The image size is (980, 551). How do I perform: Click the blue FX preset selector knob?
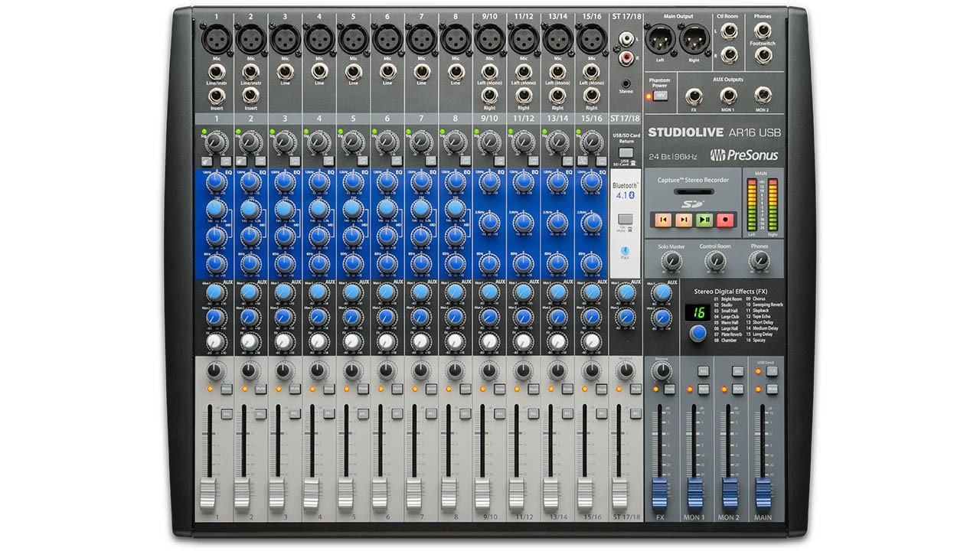[697, 333]
